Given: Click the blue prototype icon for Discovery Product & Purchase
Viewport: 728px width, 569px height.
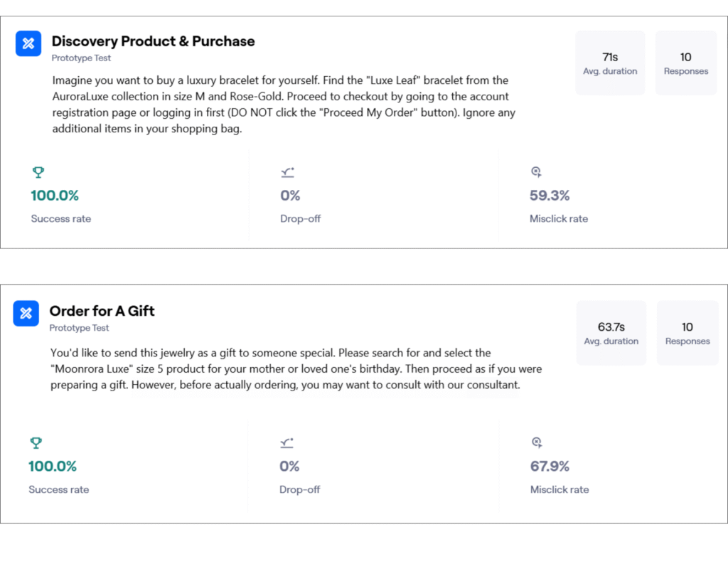Looking at the screenshot, I should point(28,43).
